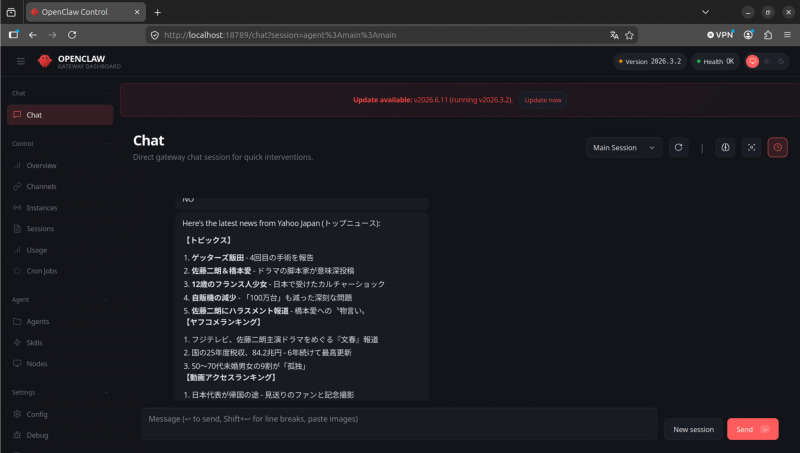The width and height of the screenshot is (800, 453).
Task: Open the Channels page
Action: click(x=60, y=186)
